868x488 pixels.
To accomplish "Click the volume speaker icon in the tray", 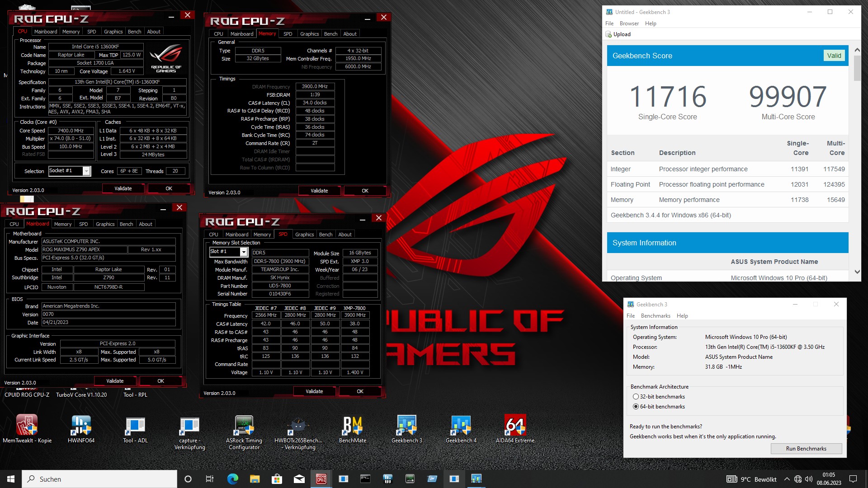I will click(x=809, y=479).
